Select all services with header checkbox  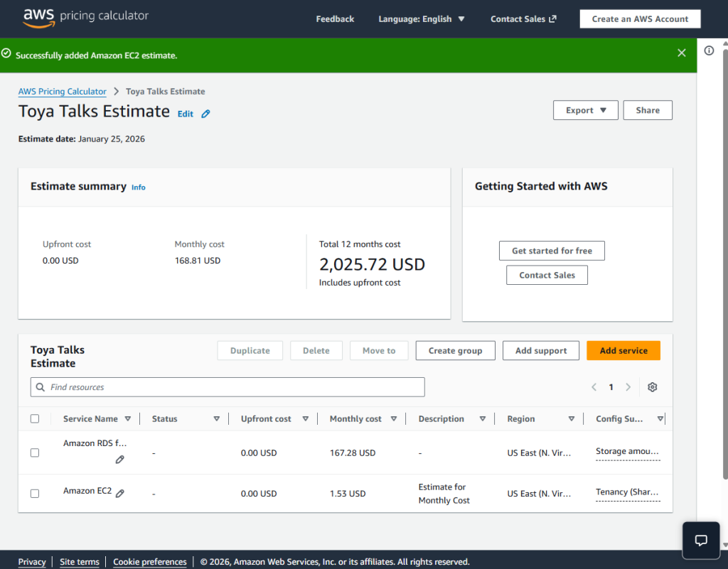35,419
